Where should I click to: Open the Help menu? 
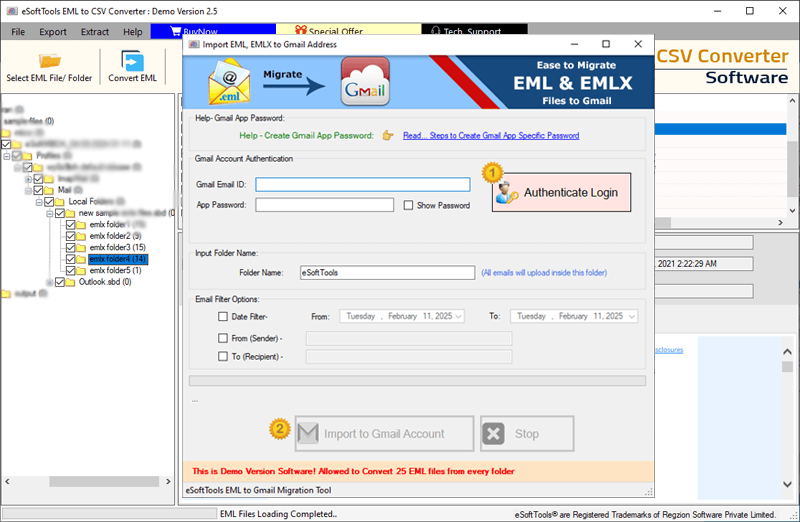133,32
